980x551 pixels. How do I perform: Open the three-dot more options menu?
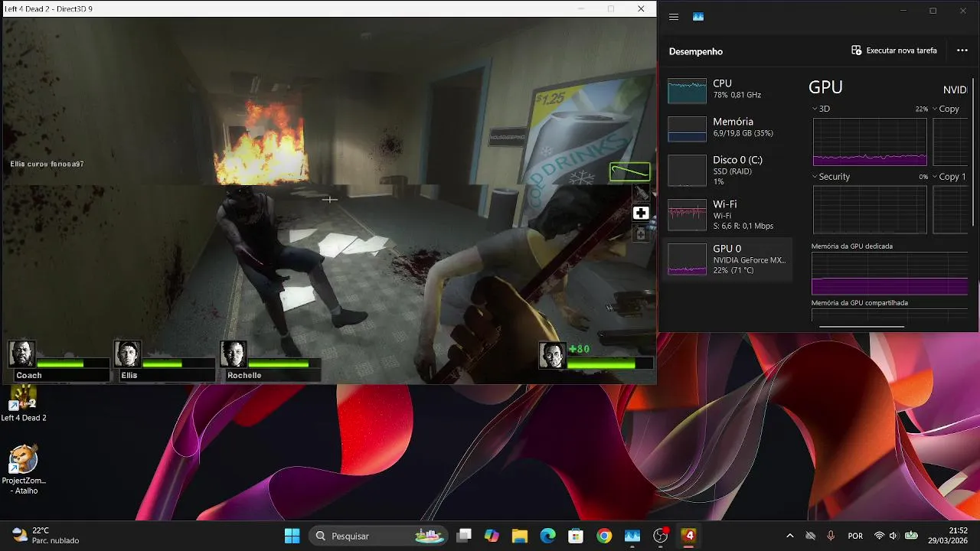point(962,51)
